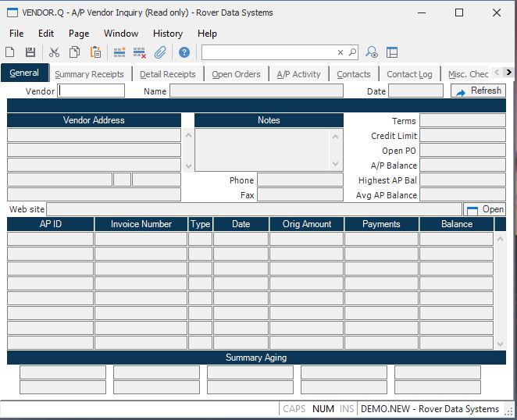Click the Save disk icon
This screenshot has height=420, width=517.
coord(30,52)
